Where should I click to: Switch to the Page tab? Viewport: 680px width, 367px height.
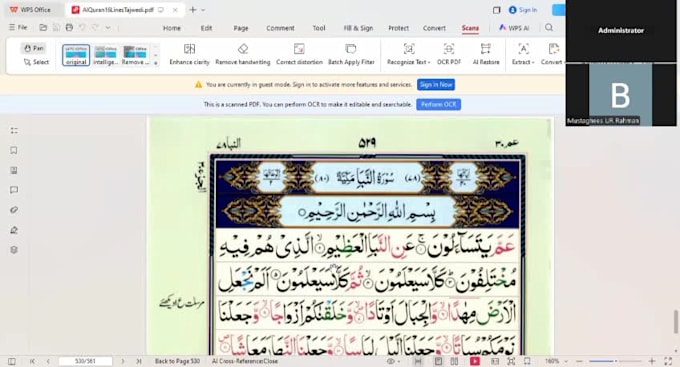241,28
